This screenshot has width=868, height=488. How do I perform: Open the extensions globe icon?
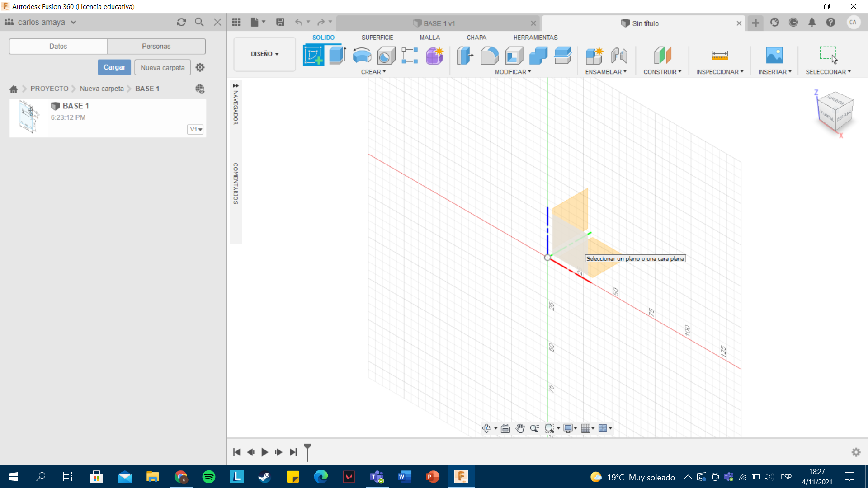775,22
